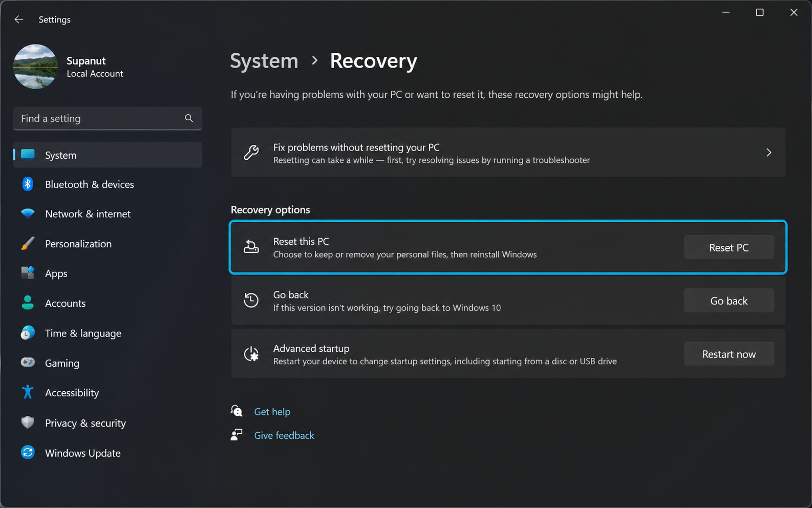This screenshot has height=508, width=812.
Task: Click the Accessibility figure icon
Action: [x=28, y=392]
